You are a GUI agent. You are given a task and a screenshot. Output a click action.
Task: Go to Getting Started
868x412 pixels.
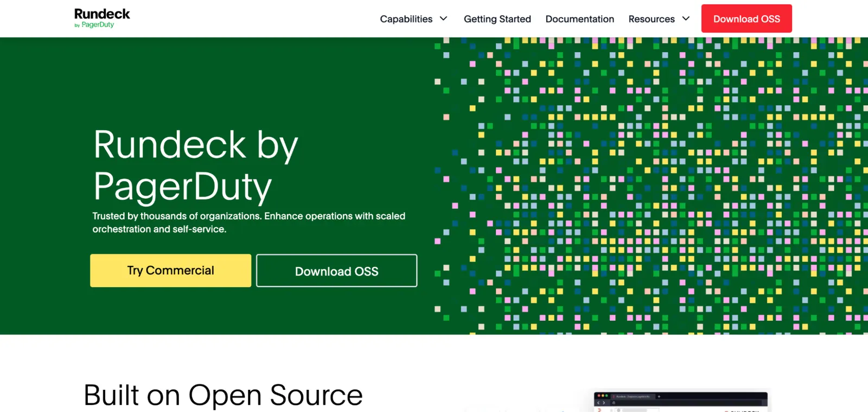coord(497,19)
